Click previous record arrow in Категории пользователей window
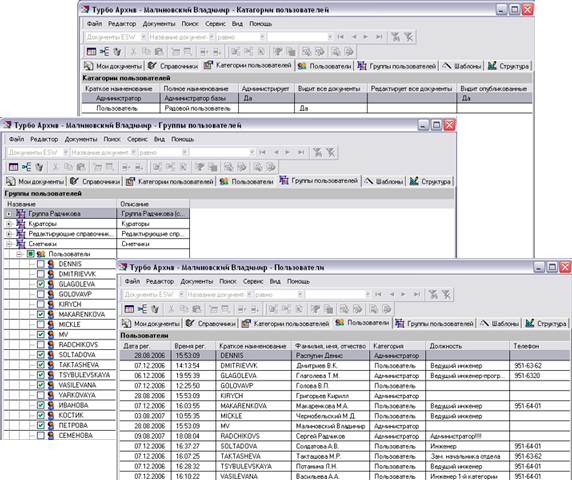 tap(354, 37)
